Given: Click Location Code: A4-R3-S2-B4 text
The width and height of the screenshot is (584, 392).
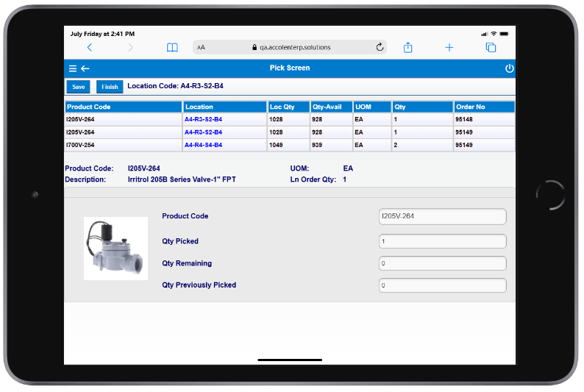Looking at the screenshot, I should click(x=176, y=86).
